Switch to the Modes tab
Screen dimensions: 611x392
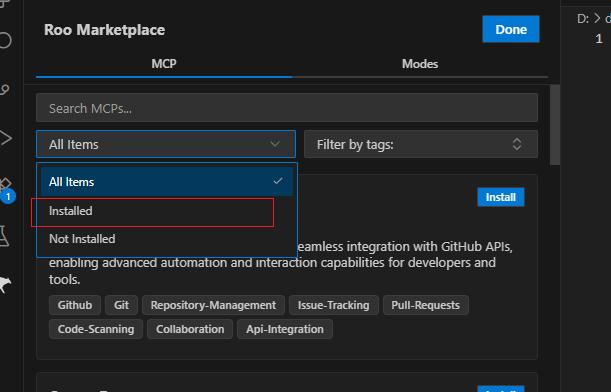[420, 64]
